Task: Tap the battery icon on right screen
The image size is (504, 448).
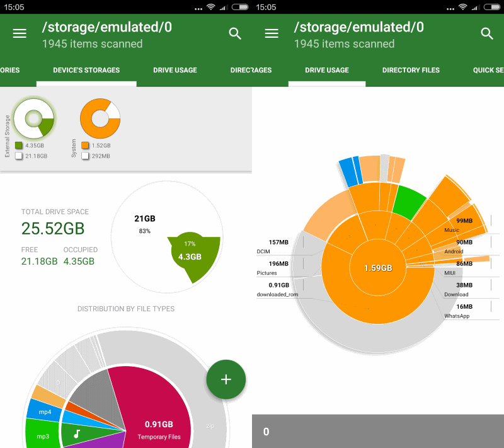Action: 492,7
